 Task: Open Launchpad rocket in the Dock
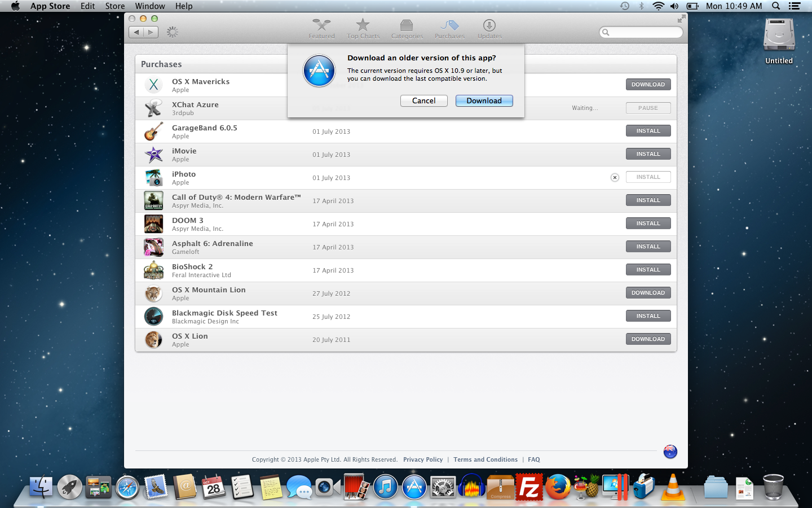[x=69, y=487]
